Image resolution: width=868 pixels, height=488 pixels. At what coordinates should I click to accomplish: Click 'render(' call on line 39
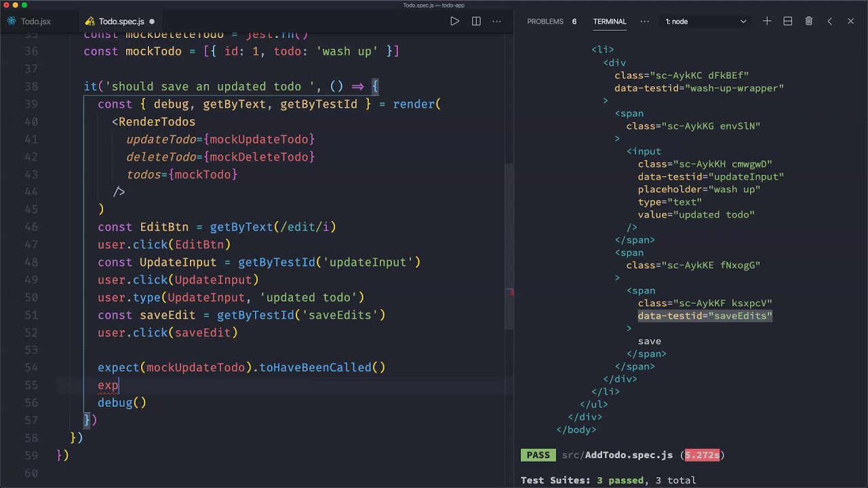click(417, 104)
